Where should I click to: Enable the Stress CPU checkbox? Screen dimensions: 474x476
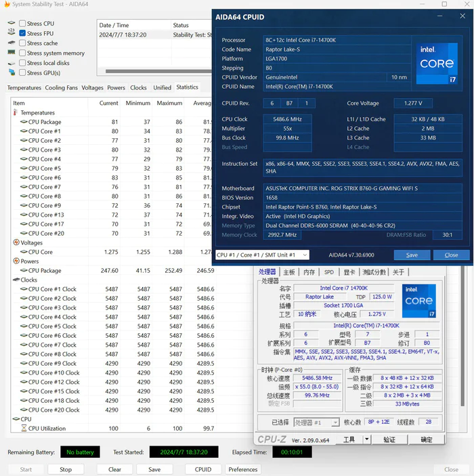tap(22, 24)
